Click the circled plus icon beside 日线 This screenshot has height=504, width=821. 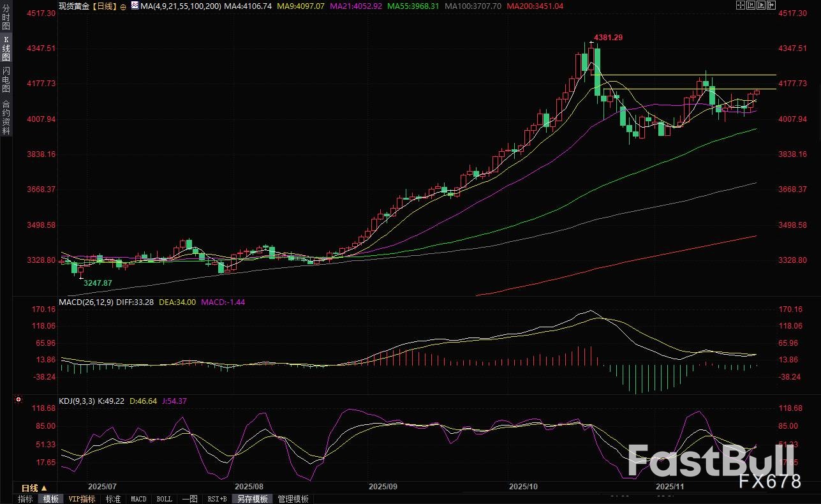point(123,6)
